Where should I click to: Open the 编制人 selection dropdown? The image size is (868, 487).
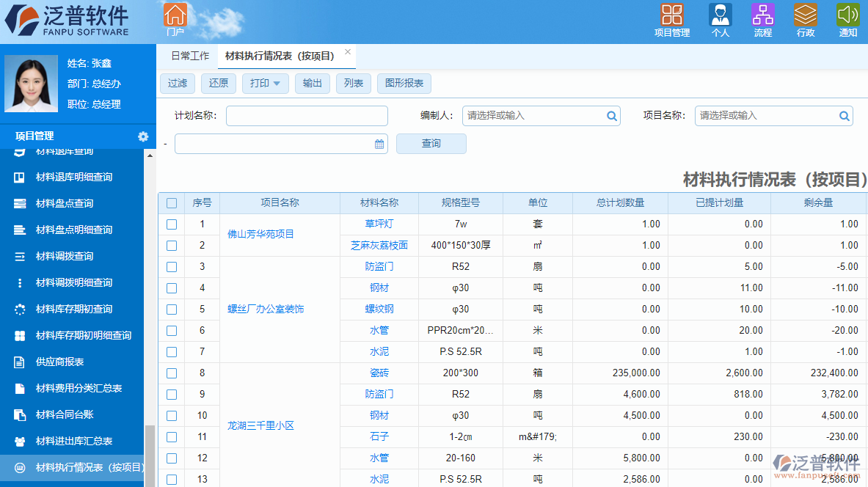tap(611, 115)
